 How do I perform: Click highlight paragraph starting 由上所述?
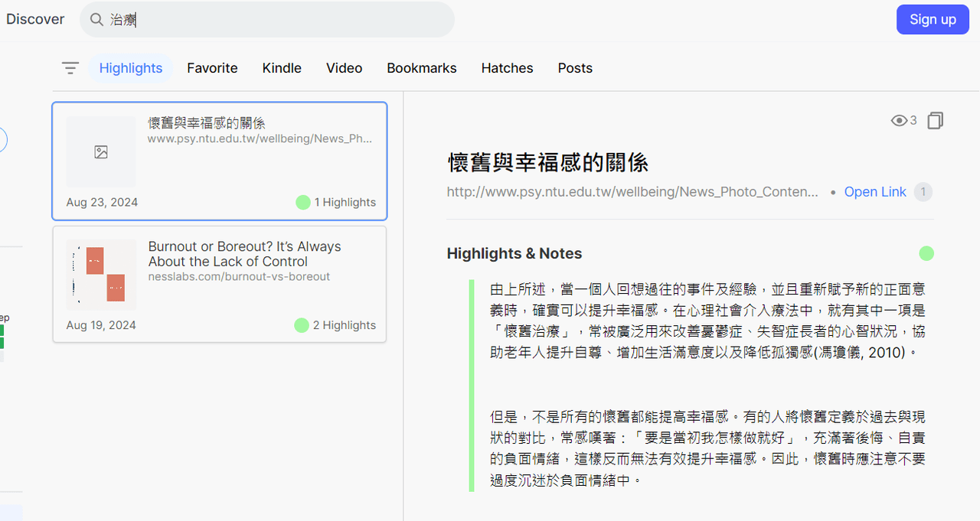pyautogui.click(x=708, y=321)
